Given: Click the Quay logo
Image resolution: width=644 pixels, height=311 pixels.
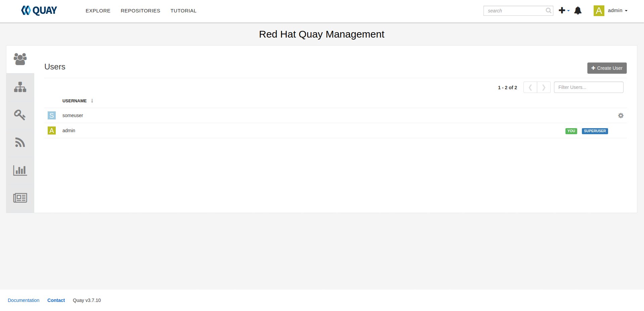Looking at the screenshot, I should pos(39,11).
